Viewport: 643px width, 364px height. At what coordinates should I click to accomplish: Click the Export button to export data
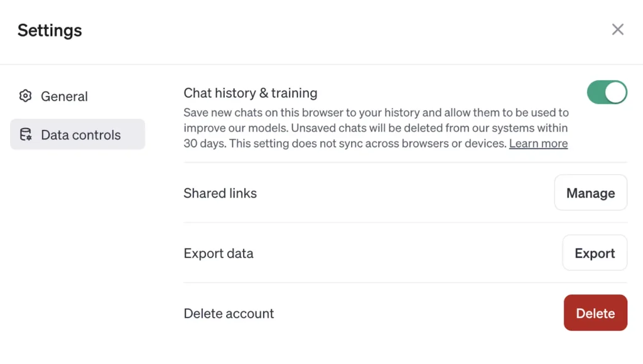tap(595, 253)
